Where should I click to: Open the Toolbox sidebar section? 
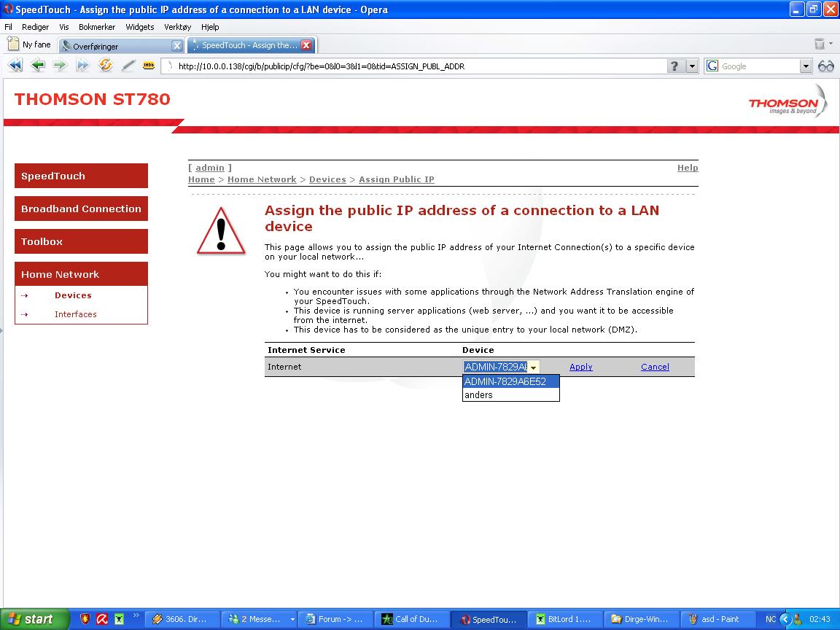tap(81, 241)
